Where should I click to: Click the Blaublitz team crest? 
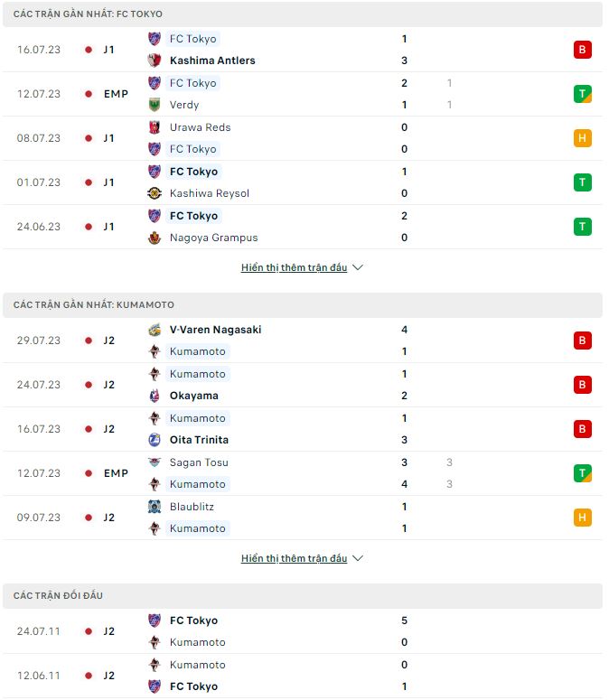[155, 507]
